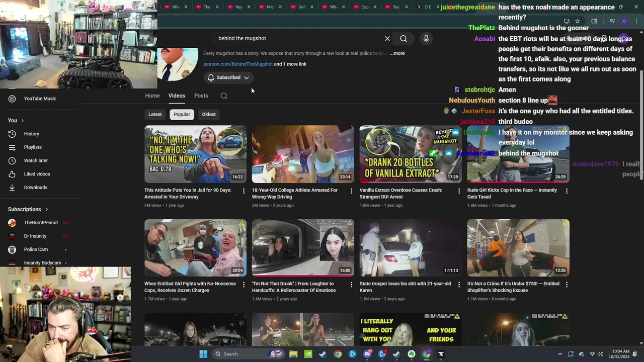Clear the search box text
This screenshot has height=362, width=644.
pyautogui.click(x=387, y=39)
